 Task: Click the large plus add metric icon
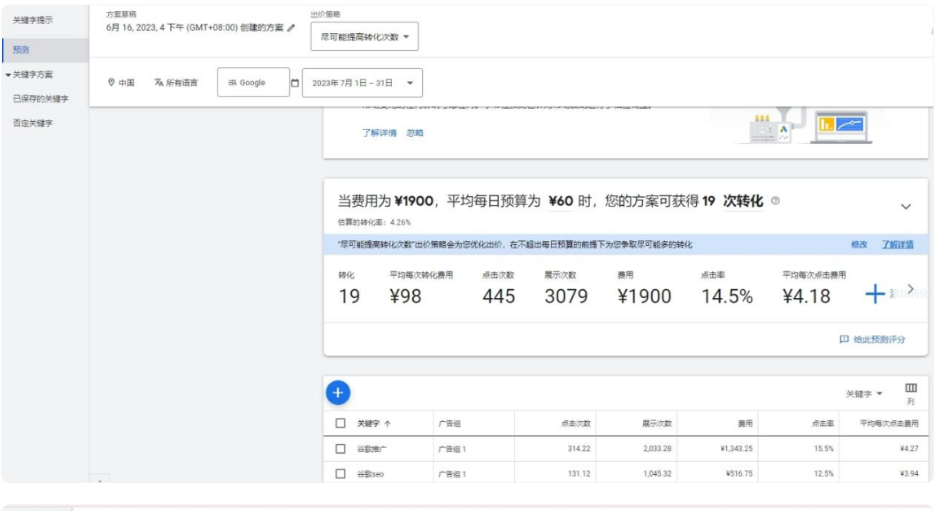point(875,294)
